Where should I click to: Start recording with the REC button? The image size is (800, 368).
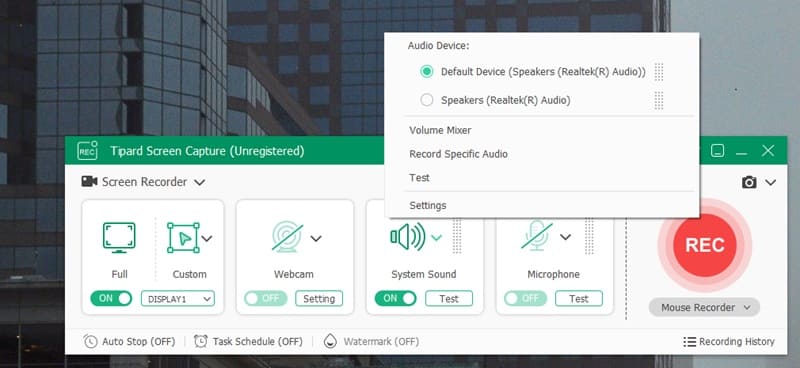pos(705,246)
